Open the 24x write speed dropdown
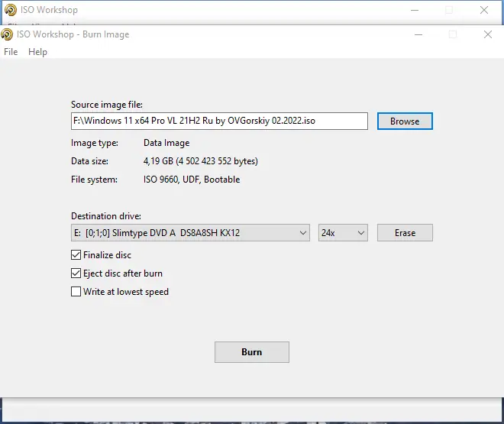Image resolution: width=504 pixels, height=424 pixels. [343, 233]
